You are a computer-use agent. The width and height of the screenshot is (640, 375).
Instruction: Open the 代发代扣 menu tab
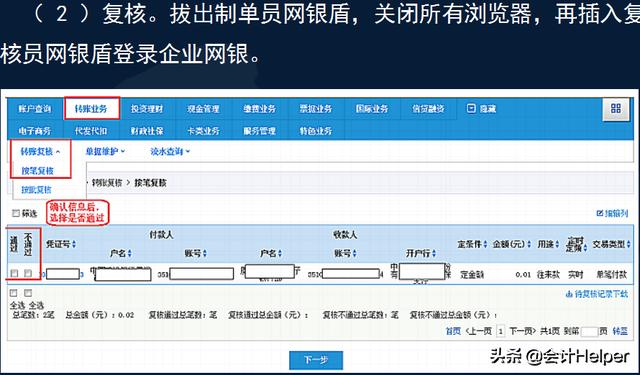(x=91, y=131)
